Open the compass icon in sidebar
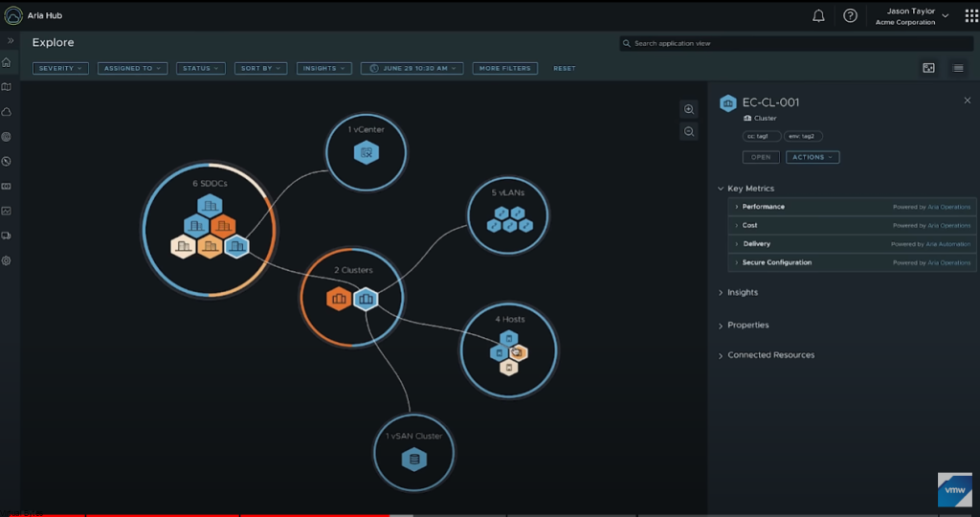Image resolution: width=980 pixels, height=517 pixels. click(x=7, y=161)
